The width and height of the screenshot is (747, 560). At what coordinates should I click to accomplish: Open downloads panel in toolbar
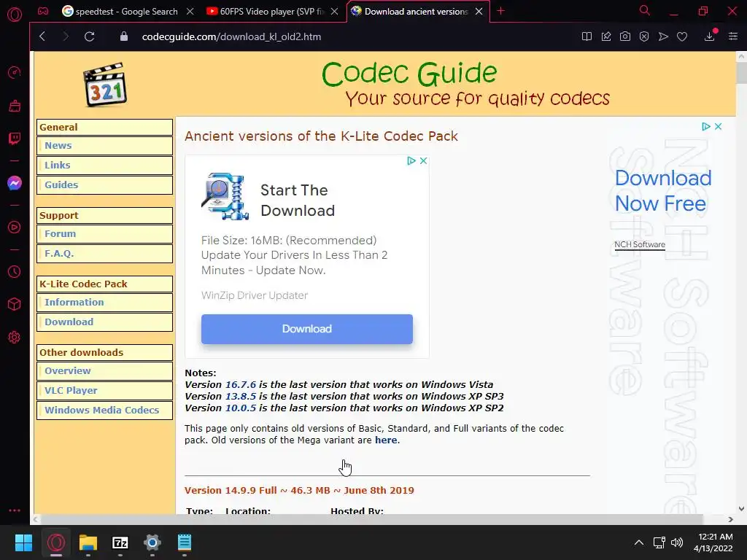[x=710, y=36]
